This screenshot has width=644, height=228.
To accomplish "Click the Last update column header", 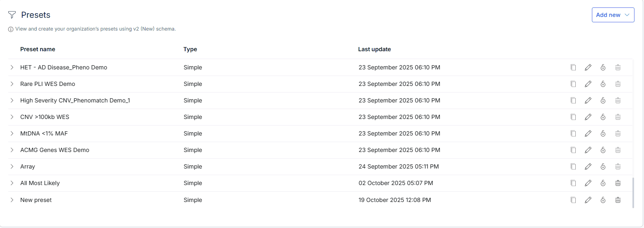I will (374, 49).
